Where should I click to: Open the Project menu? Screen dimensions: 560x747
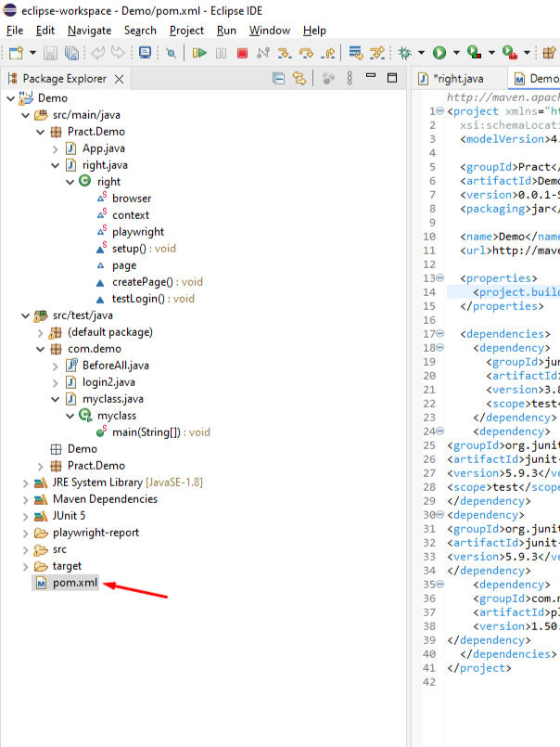186,31
